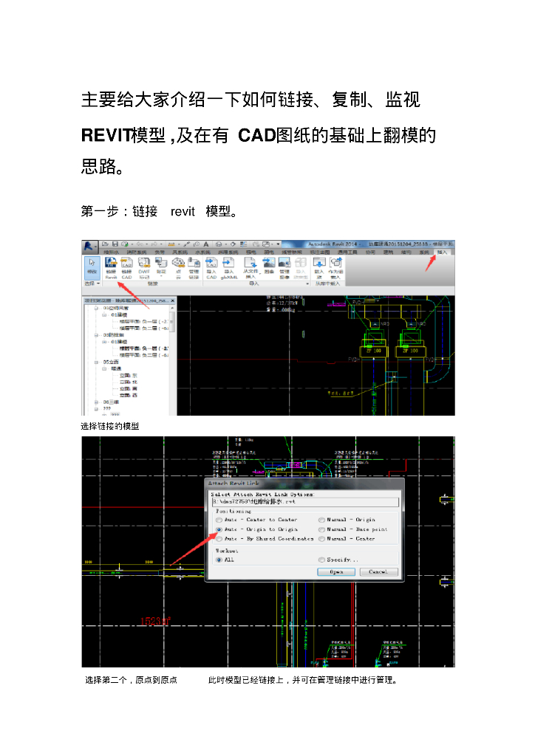
Task: Select Manual - Base point radio
Action: coord(321,529)
